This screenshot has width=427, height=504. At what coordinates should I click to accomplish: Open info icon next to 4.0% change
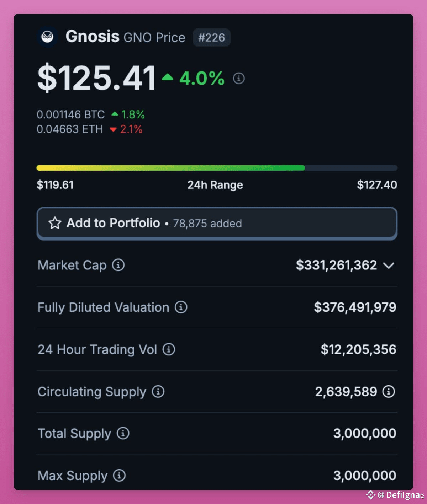pos(239,78)
